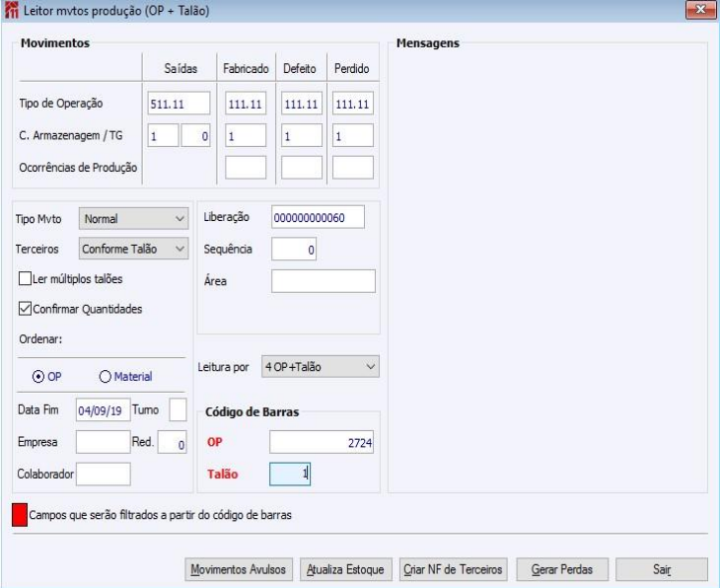Focus the Saídas Tipo de Operação field
Screen dimensions: 720x588
179,104
